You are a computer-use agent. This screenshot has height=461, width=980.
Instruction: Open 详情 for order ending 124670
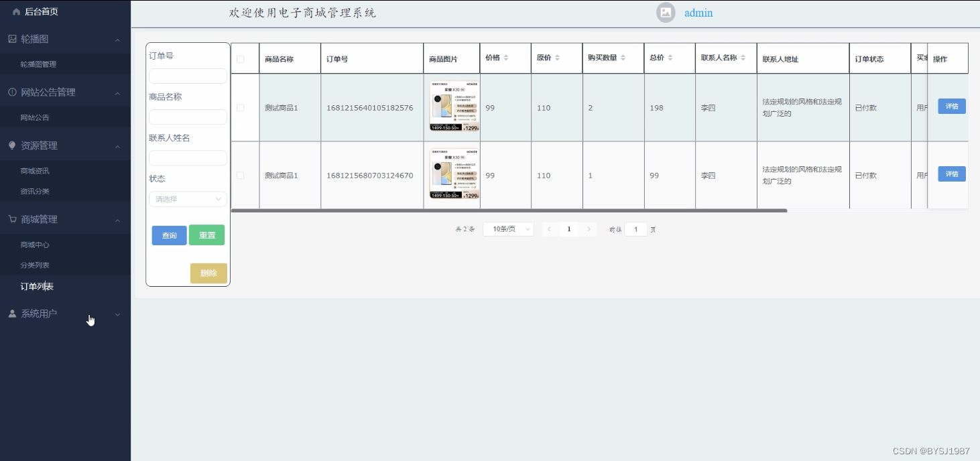(x=952, y=174)
